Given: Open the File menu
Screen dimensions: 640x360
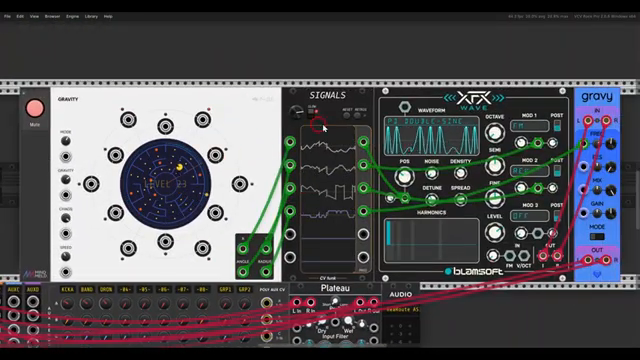Looking at the screenshot, I should [x=7, y=16].
